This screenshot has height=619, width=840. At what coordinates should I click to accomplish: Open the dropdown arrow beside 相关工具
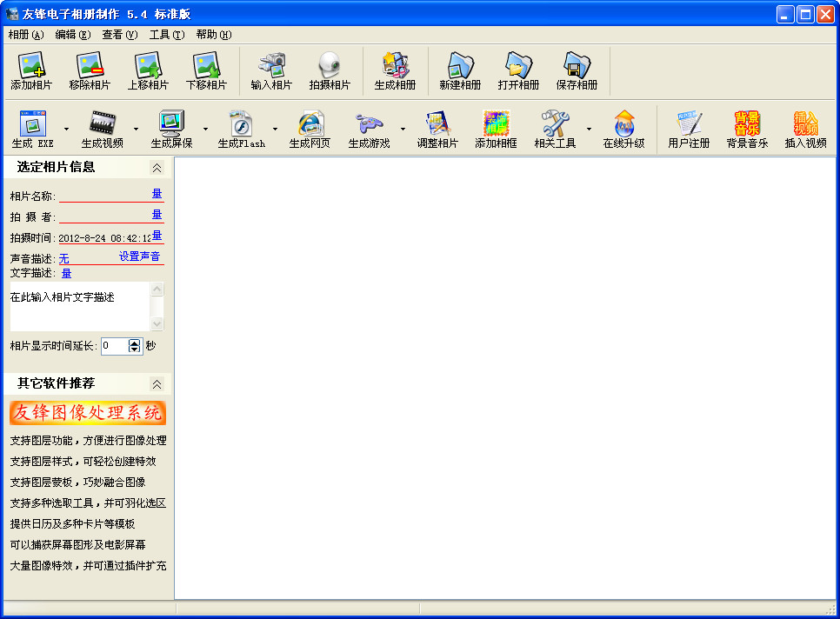click(x=589, y=129)
